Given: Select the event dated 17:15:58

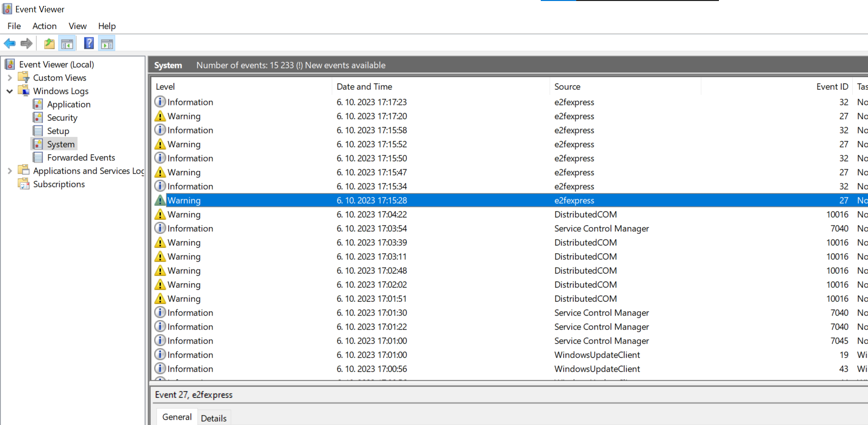Looking at the screenshot, I should coord(509,130).
